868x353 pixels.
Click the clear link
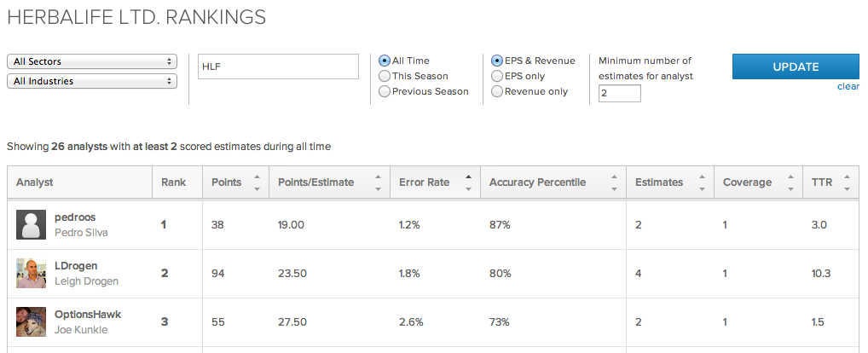click(x=848, y=87)
